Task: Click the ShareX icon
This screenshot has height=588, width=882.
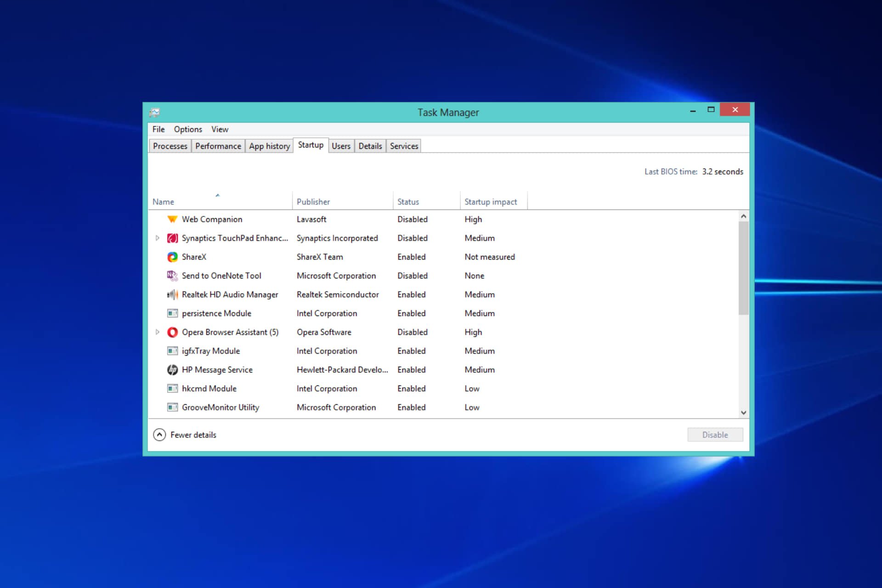Action: click(x=172, y=257)
